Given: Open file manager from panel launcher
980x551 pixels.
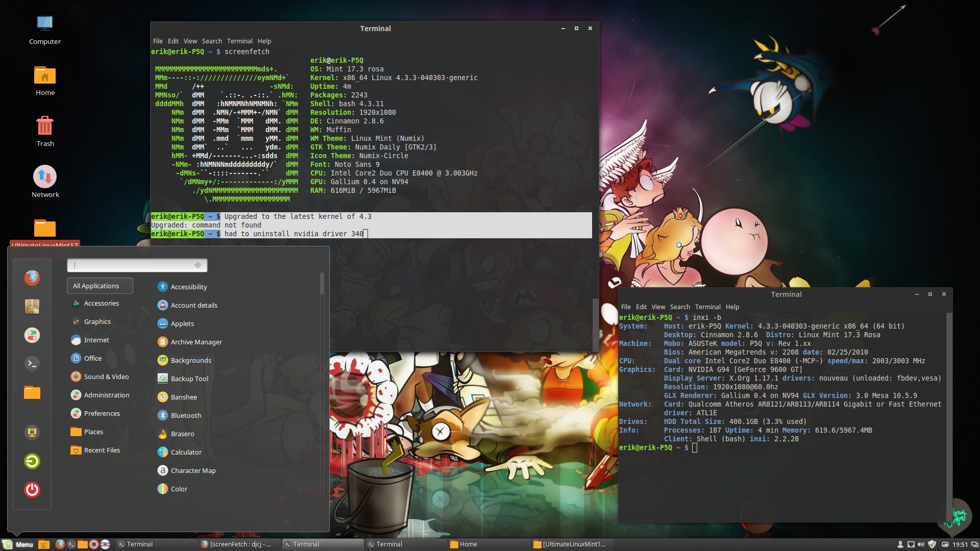Looking at the screenshot, I should [x=82, y=544].
